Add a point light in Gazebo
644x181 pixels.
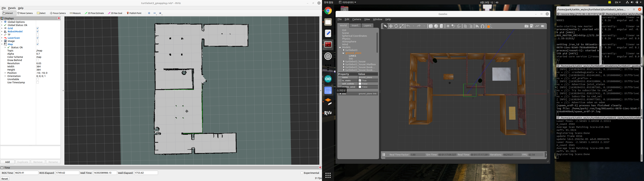(x=448, y=26)
